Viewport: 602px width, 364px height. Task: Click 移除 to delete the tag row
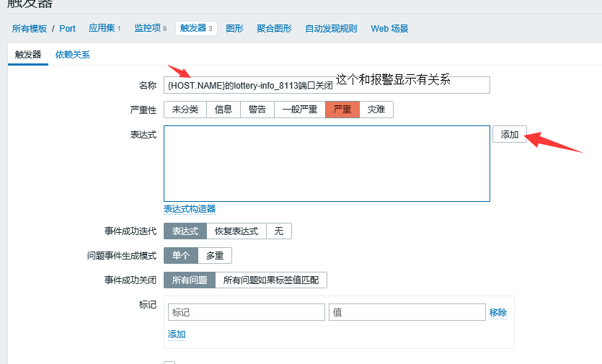[x=497, y=313]
